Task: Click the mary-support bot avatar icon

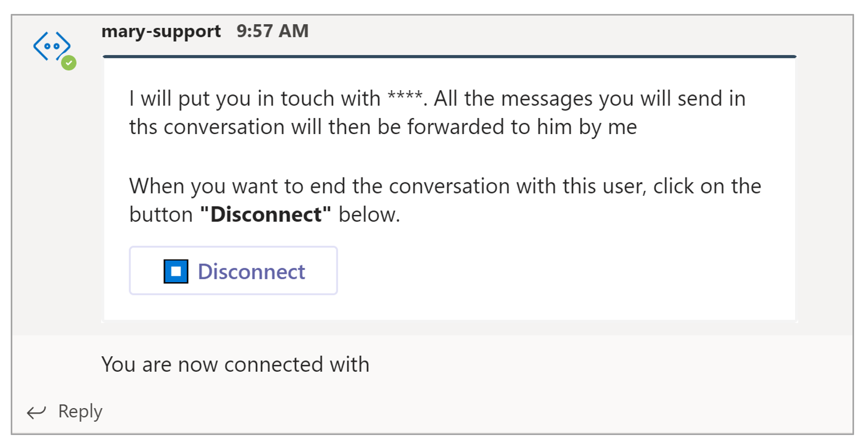Action: pyautogui.click(x=52, y=47)
